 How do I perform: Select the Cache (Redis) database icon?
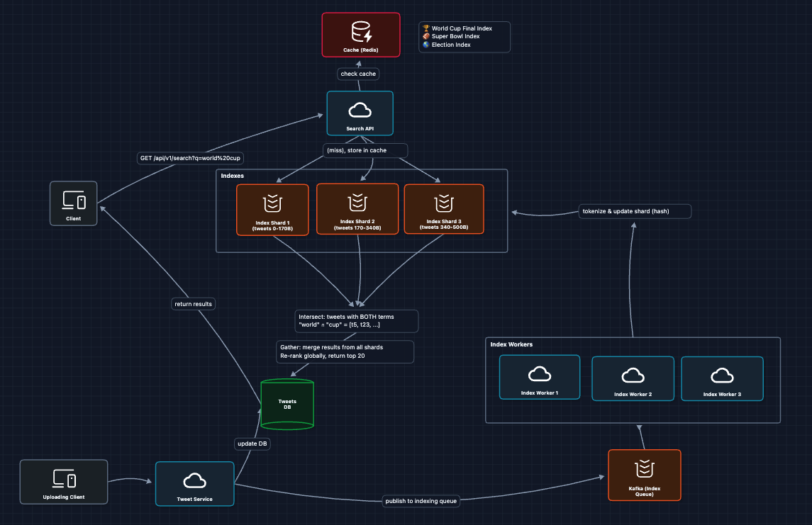(x=361, y=32)
